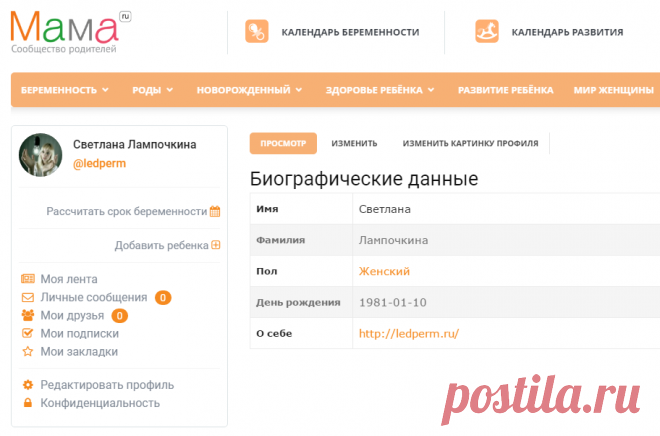Click the Светлана value in Имя row
The height and width of the screenshot is (436, 660).
(x=385, y=209)
